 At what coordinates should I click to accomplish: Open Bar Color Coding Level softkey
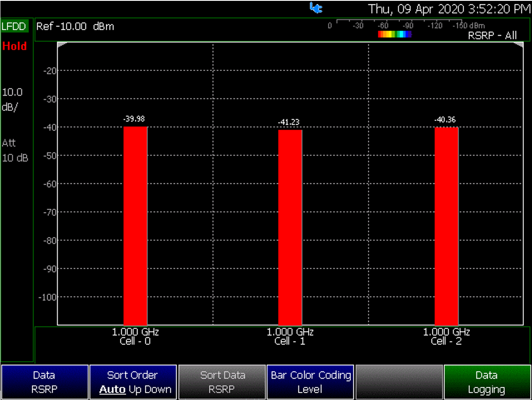(310, 382)
